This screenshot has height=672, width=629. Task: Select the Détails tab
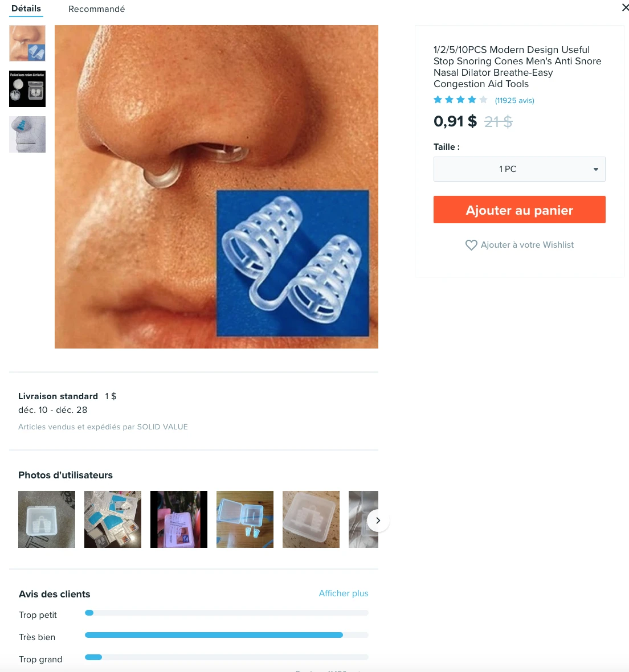[26, 9]
